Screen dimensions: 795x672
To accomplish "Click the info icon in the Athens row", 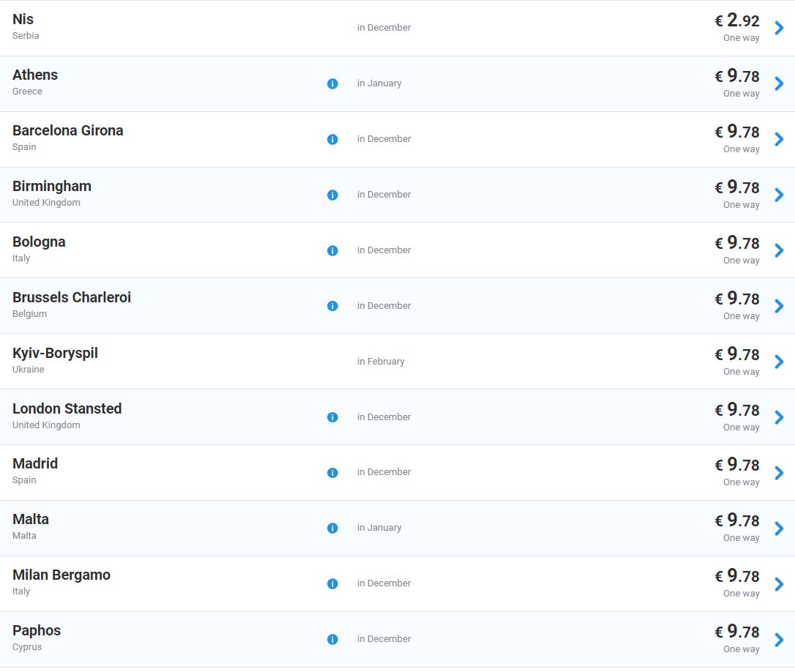I will [x=332, y=83].
